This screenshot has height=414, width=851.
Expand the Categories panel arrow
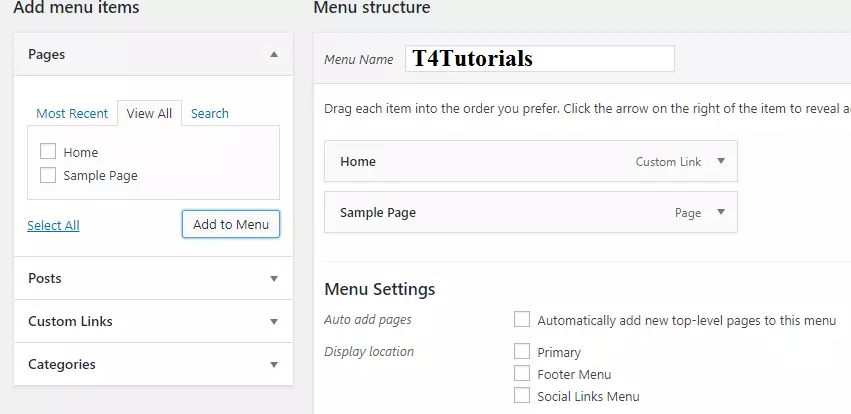(x=274, y=364)
